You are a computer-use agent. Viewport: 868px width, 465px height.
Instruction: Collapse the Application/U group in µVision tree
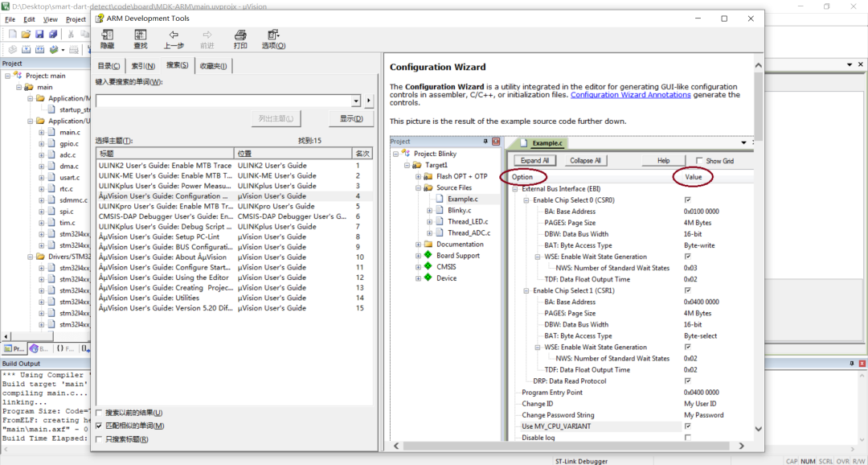(30, 121)
